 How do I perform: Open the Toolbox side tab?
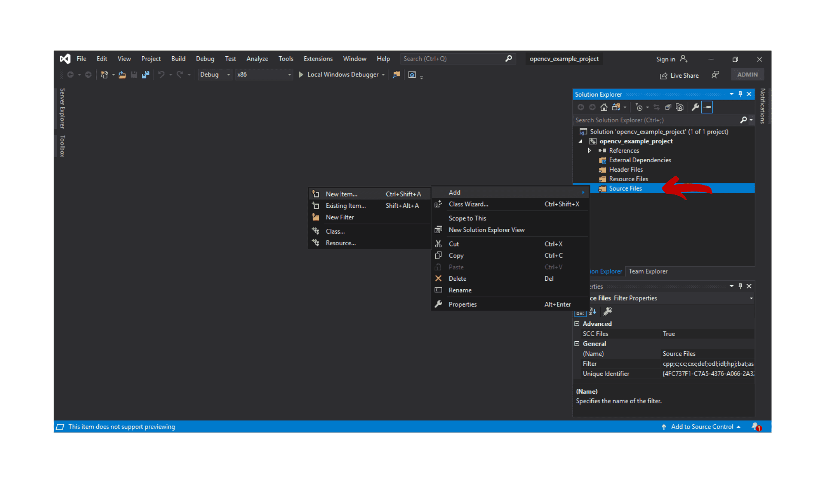[62, 146]
